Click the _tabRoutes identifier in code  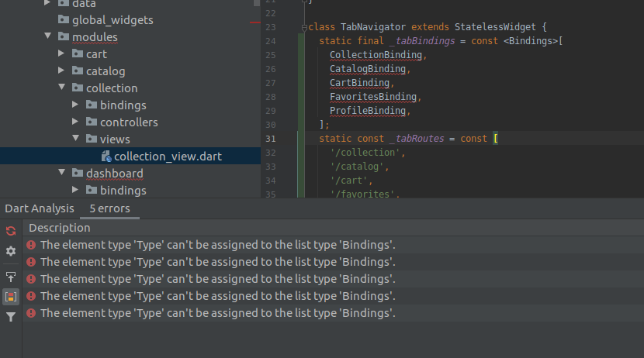[417, 139]
